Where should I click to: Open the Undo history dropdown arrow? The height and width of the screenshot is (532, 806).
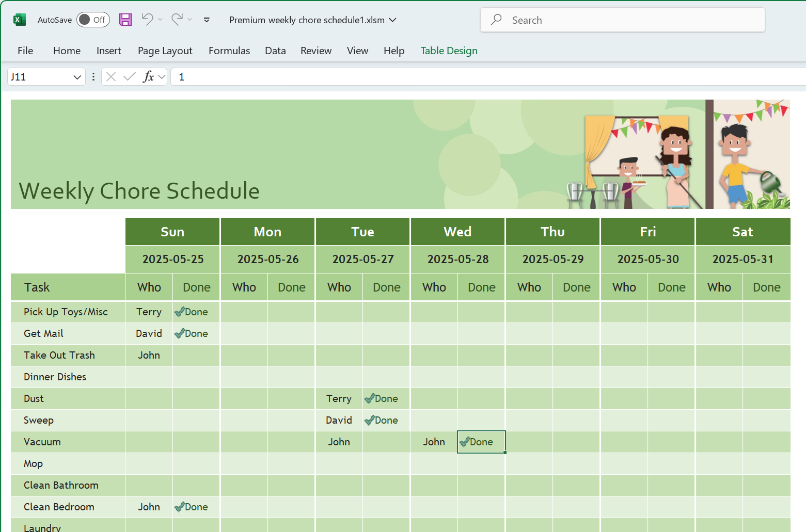pyautogui.click(x=160, y=20)
